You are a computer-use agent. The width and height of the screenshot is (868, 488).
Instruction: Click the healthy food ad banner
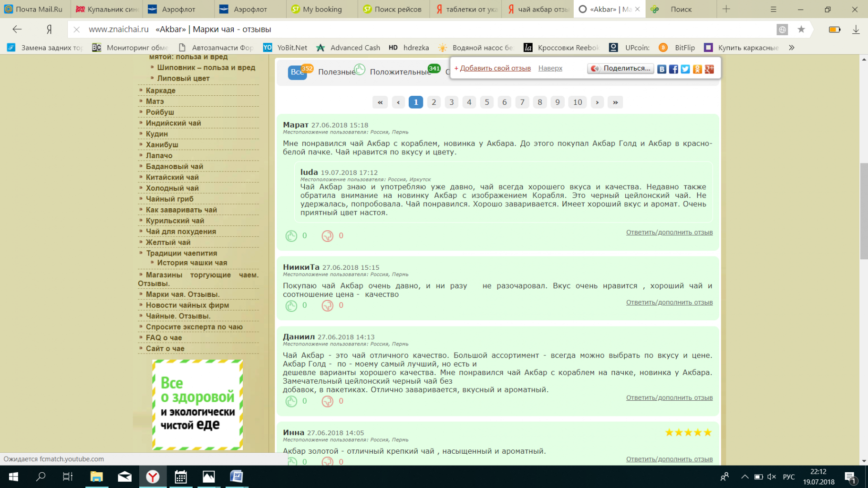click(197, 405)
